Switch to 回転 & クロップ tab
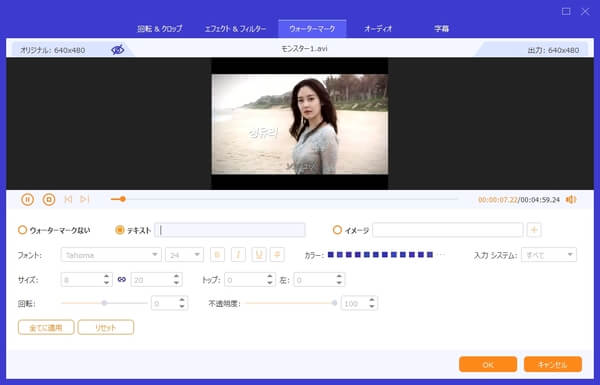This screenshot has width=600, height=385. pos(160,29)
